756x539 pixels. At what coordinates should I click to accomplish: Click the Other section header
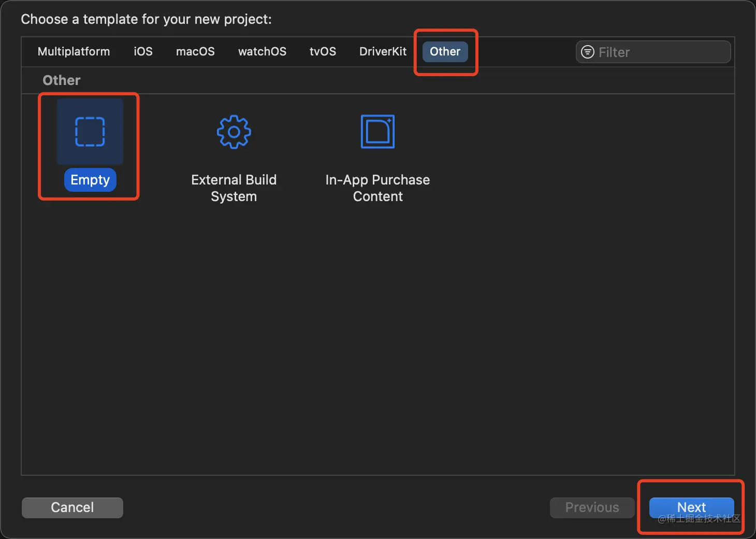pos(62,80)
